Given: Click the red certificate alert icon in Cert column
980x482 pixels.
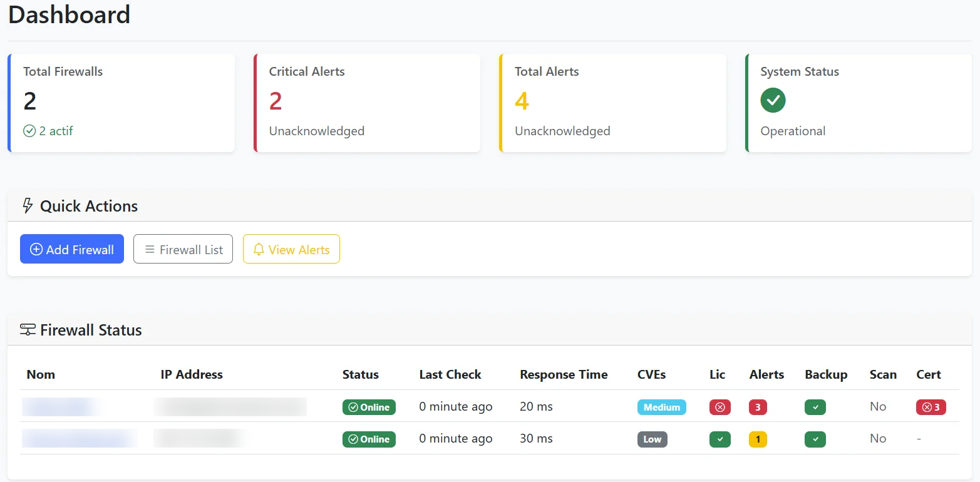Looking at the screenshot, I should 931,407.
